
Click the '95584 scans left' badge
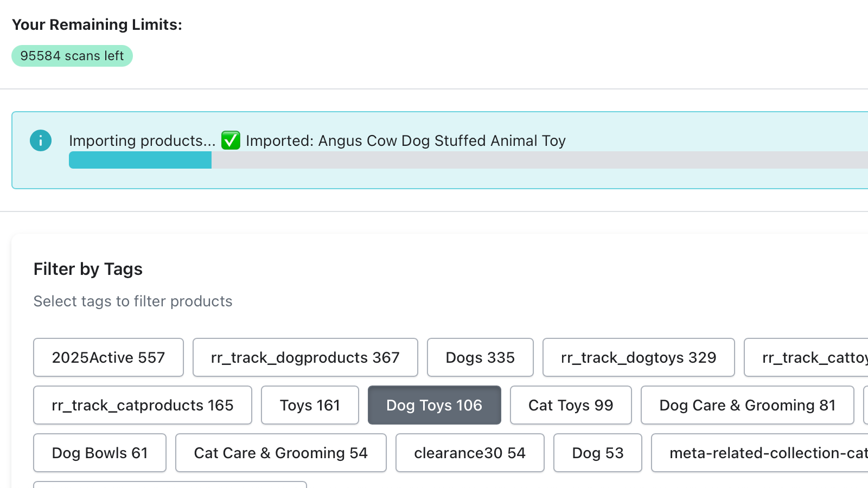coord(72,55)
